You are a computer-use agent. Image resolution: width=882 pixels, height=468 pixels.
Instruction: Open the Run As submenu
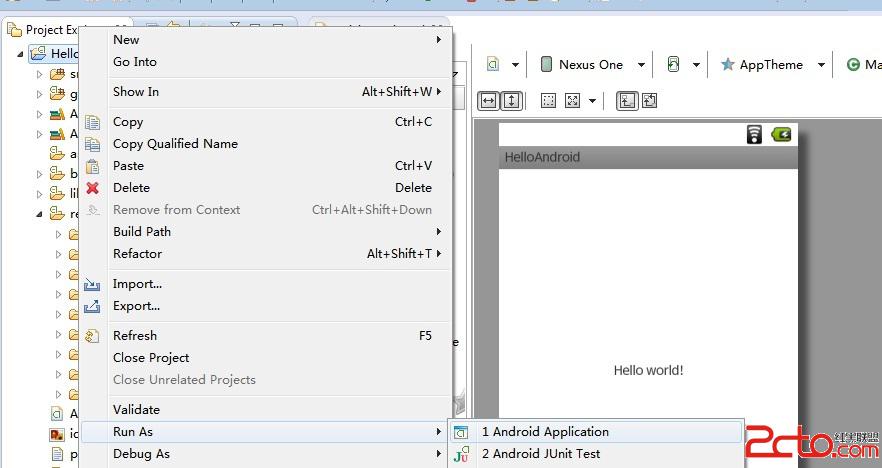click(x=266, y=432)
